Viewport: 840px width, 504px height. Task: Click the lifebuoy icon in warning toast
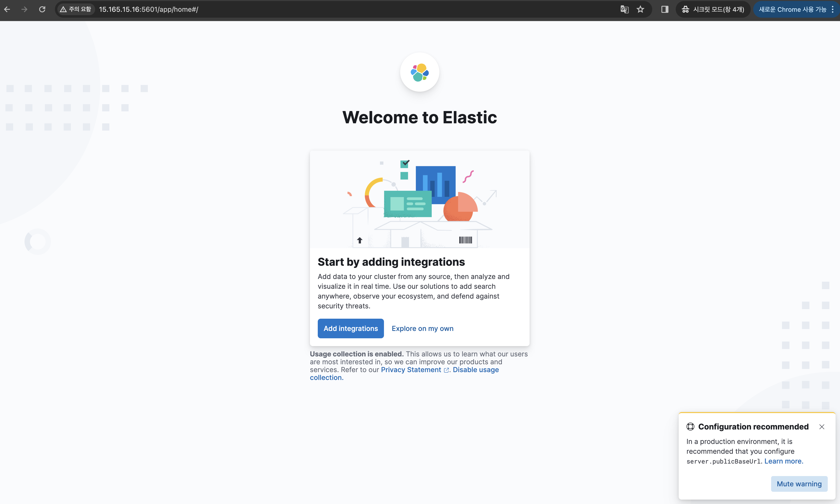pyautogui.click(x=690, y=427)
